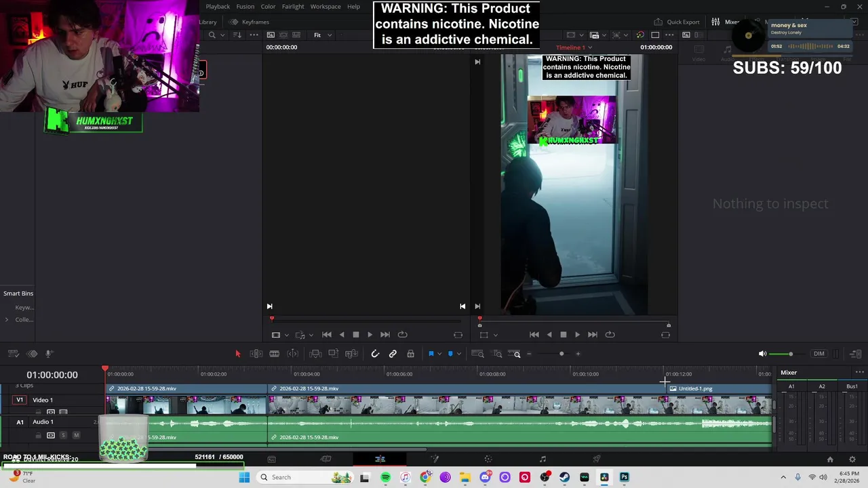Image resolution: width=868 pixels, height=488 pixels.
Task: Jump to first frame in timeline viewer
Action: (x=534, y=335)
